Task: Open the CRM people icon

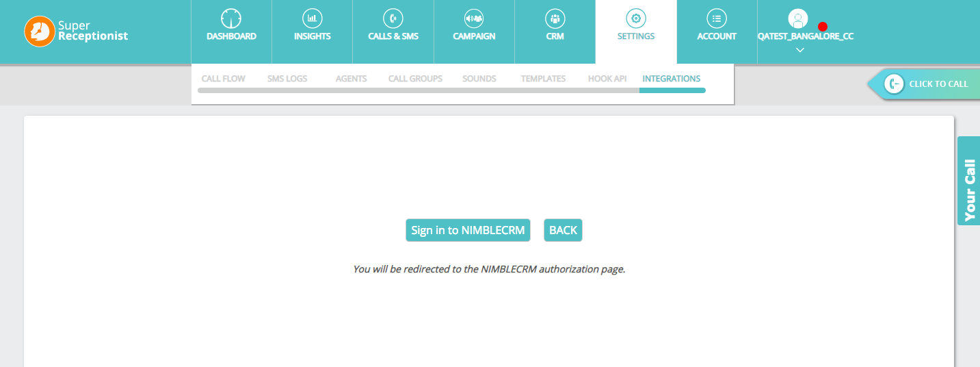Action: click(x=555, y=18)
